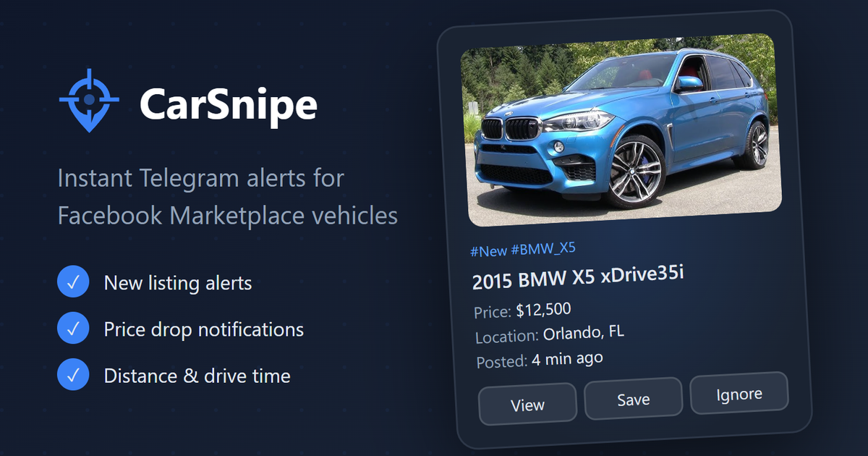Open the blue BMW X5 photo
Screen dimensions: 868x456
point(621,130)
